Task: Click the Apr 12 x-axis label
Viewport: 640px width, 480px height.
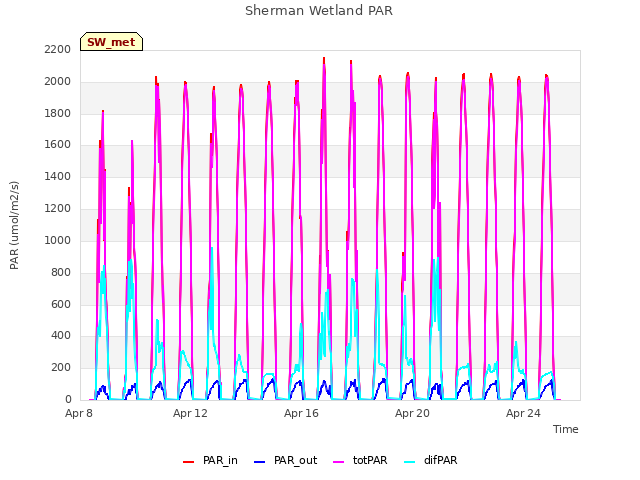Action: click(x=190, y=413)
